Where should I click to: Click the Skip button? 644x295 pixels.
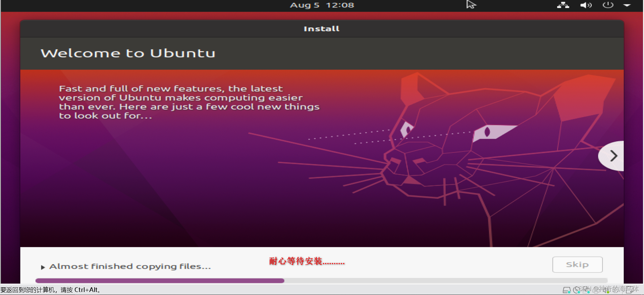click(x=577, y=264)
